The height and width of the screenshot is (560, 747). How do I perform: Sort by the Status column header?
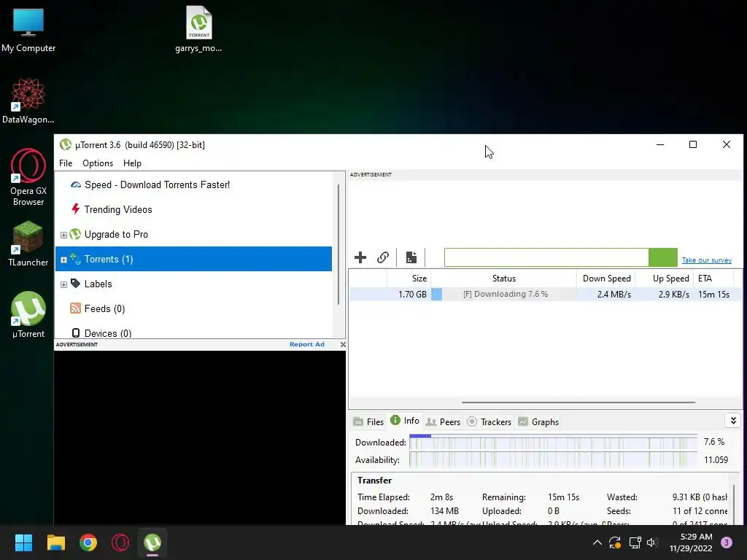[503, 279]
